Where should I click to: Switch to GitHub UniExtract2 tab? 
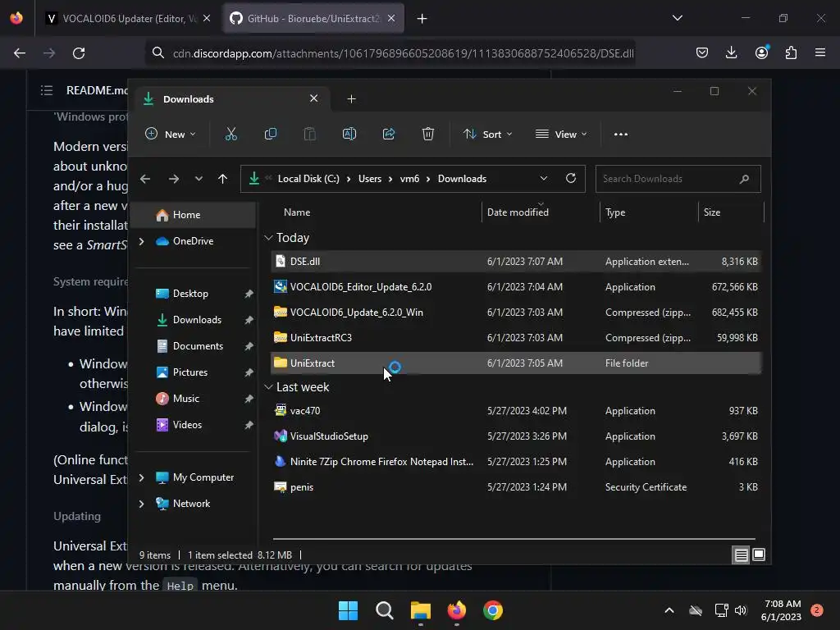tap(313, 19)
